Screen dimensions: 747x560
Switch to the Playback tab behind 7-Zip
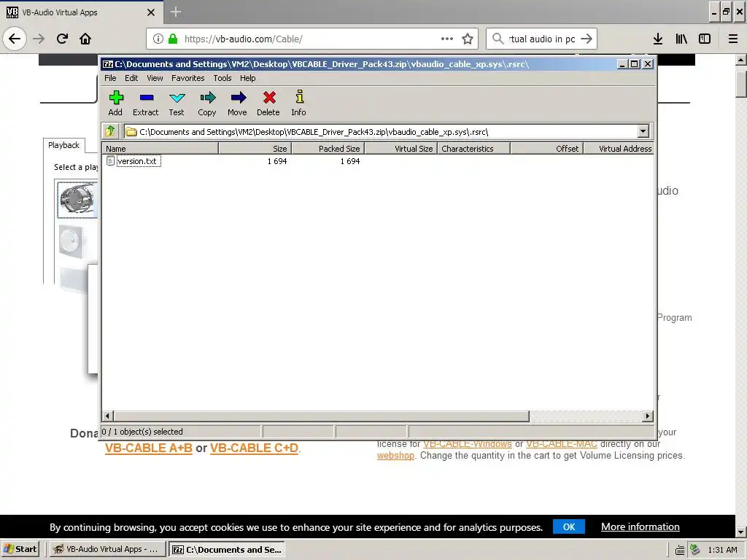point(64,145)
